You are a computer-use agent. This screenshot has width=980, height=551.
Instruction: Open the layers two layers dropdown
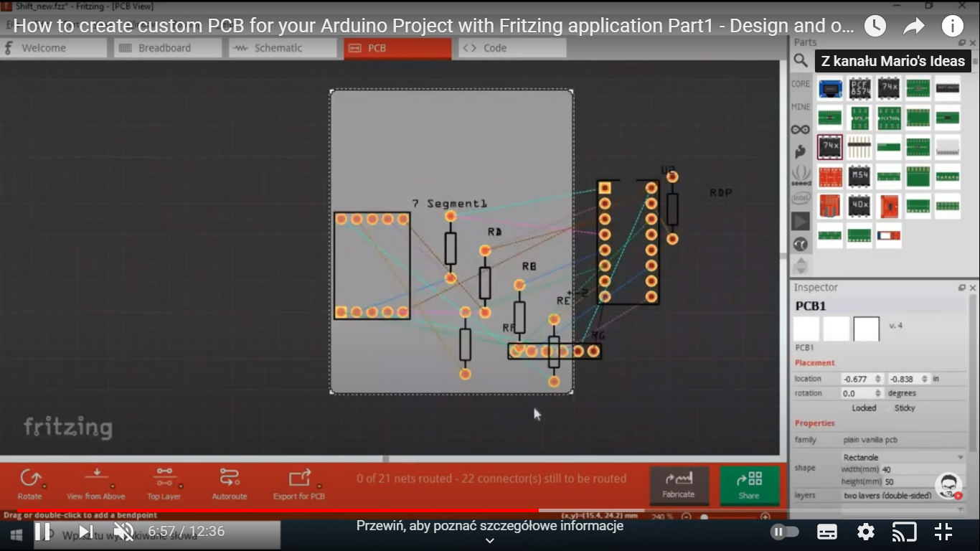click(904, 496)
